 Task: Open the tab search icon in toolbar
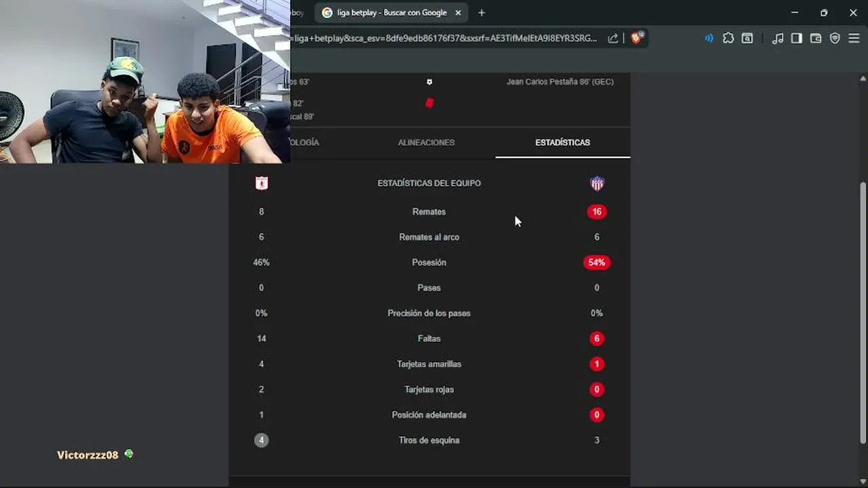click(x=747, y=38)
